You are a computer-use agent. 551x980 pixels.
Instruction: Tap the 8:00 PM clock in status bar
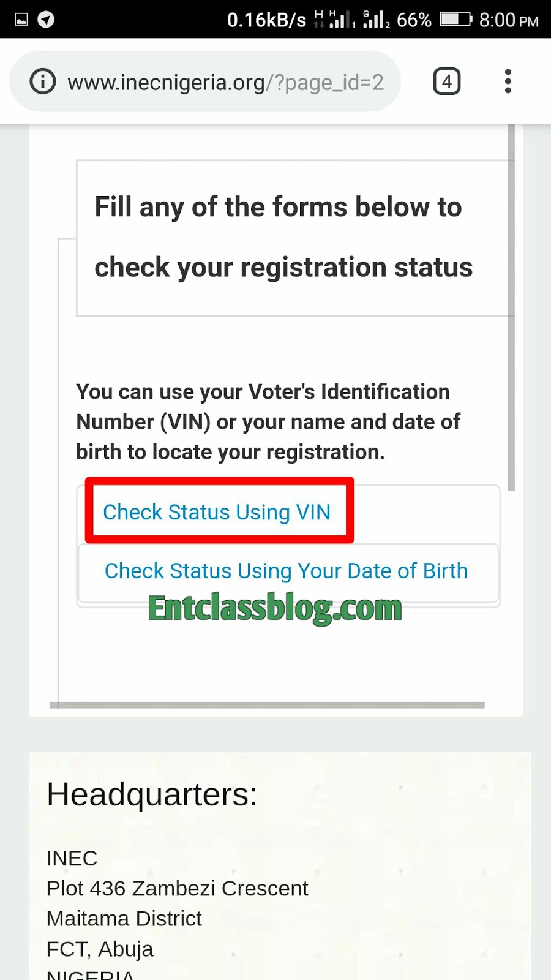[x=509, y=20]
